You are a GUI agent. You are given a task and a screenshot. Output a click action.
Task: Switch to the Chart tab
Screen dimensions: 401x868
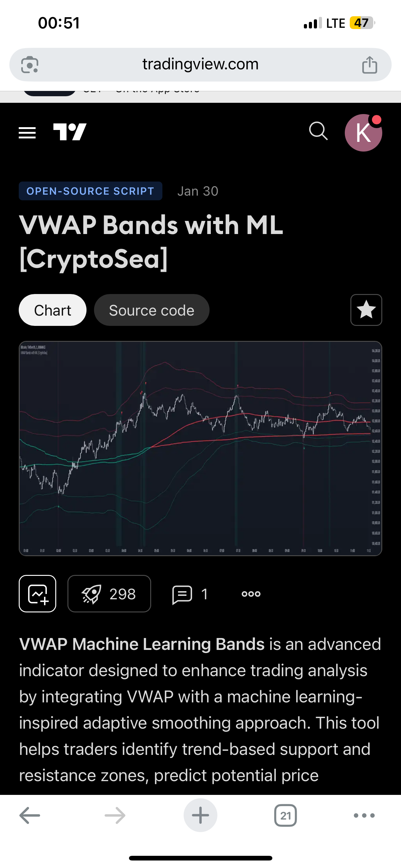click(52, 310)
